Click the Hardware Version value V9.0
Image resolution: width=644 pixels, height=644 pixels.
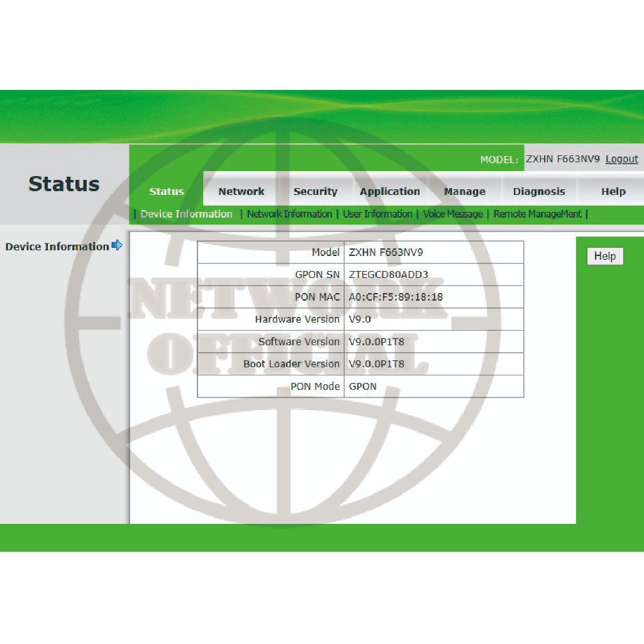tap(360, 319)
